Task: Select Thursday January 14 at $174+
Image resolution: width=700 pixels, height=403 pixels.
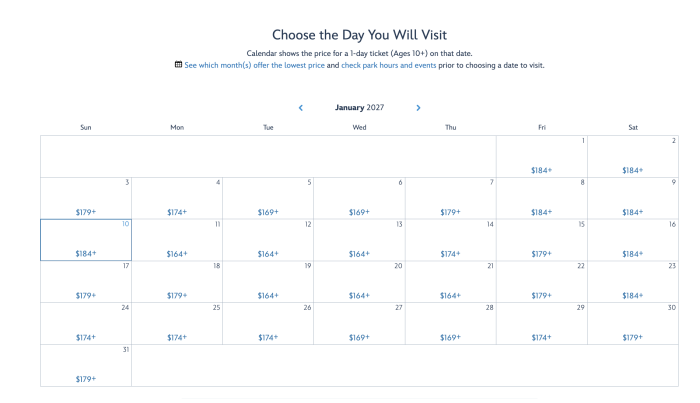Action: point(450,240)
